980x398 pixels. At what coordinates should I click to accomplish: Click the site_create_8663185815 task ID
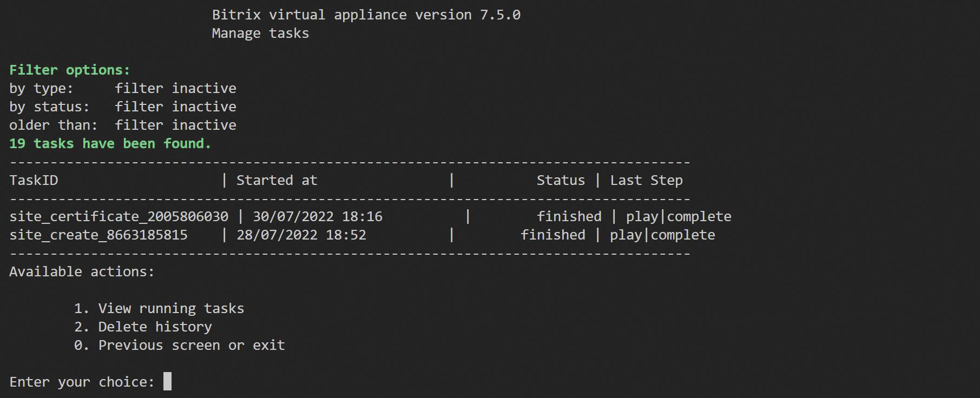pos(98,235)
